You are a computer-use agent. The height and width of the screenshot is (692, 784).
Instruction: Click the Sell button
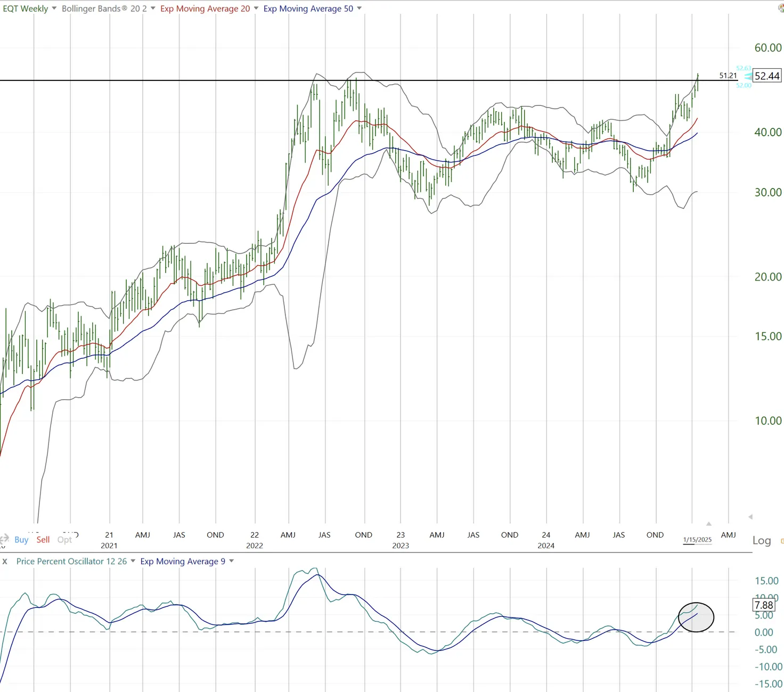coord(43,539)
